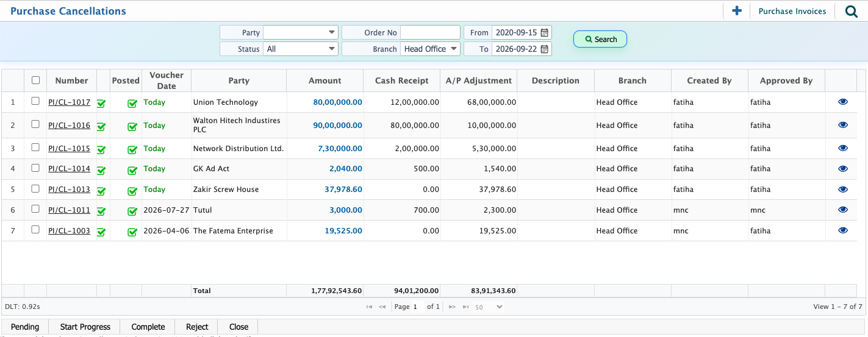
Task: View details eye icon for PI/CL-1013
Action: [843, 190]
